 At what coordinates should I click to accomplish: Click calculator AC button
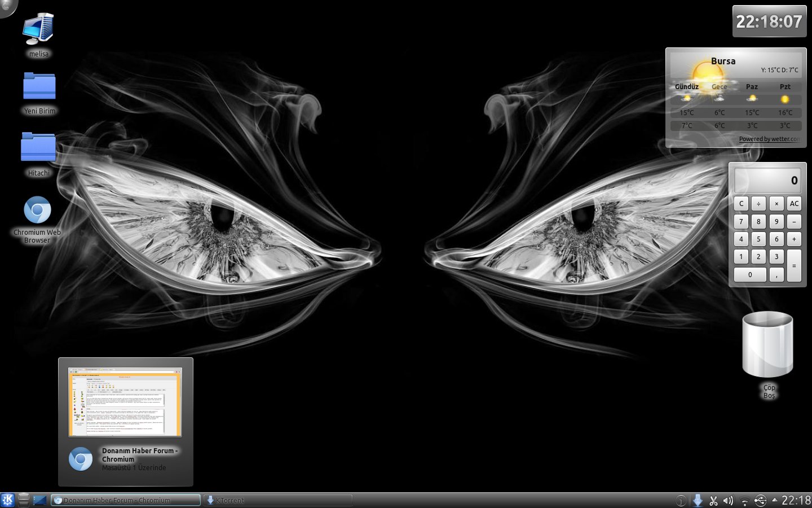(x=794, y=204)
